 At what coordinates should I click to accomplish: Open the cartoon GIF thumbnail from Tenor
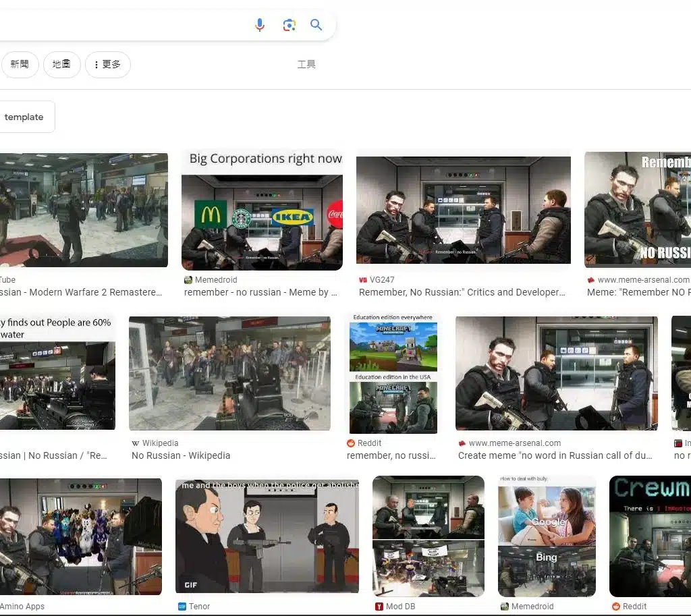click(x=267, y=537)
